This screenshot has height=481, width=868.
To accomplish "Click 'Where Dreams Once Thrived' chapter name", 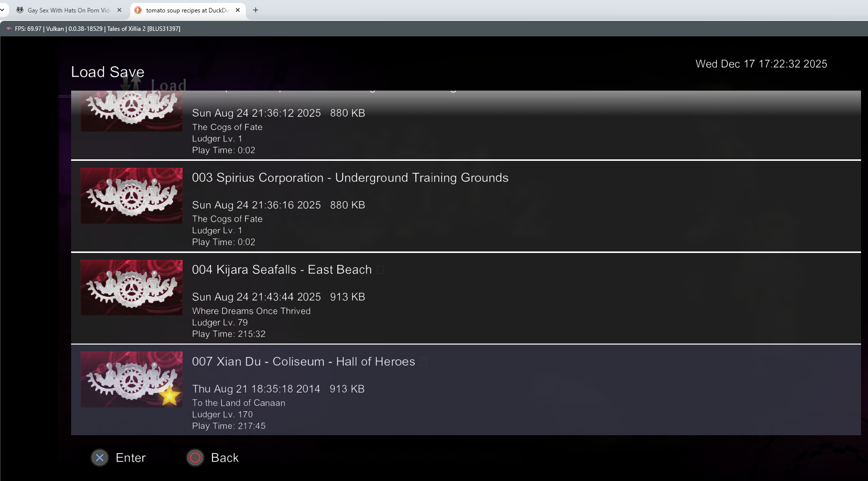I will click(251, 311).
